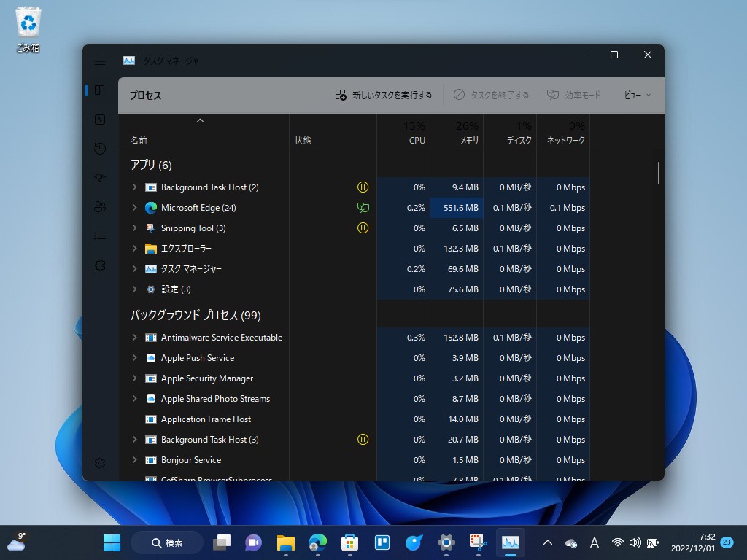Open the Performance page in the sidebar
Screen dimensions: 747x560
100,120
